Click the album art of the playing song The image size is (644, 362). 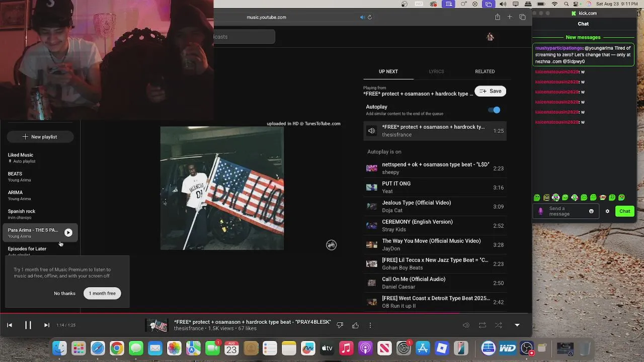coord(222,188)
